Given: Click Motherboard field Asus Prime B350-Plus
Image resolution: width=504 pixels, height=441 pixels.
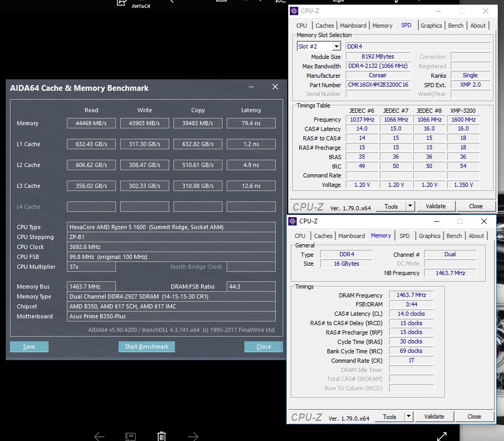Looking at the screenshot, I should pyautogui.click(x=171, y=316).
